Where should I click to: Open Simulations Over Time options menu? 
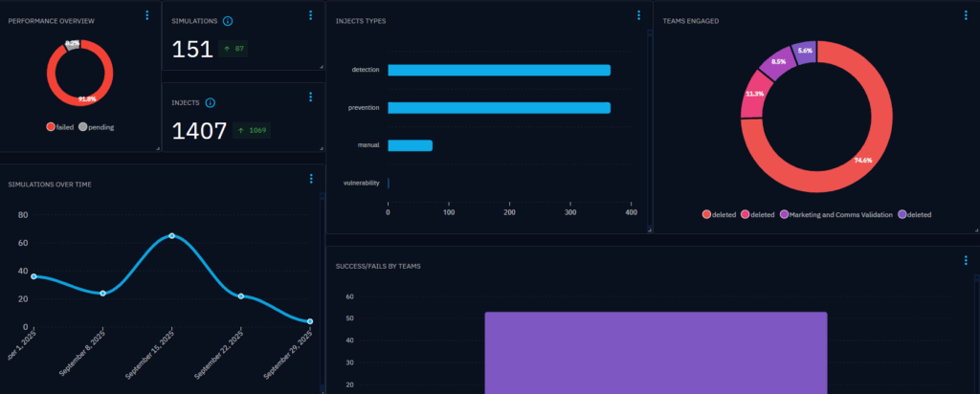tap(310, 178)
